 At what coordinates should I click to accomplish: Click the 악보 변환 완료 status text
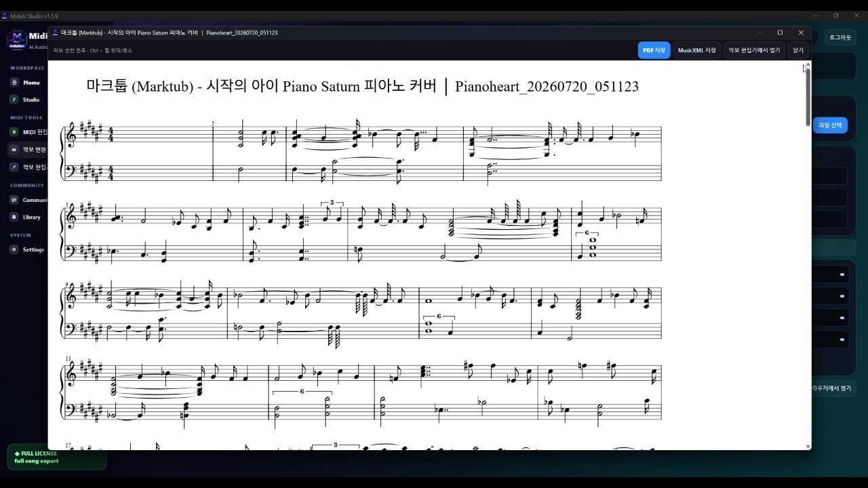(93, 50)
